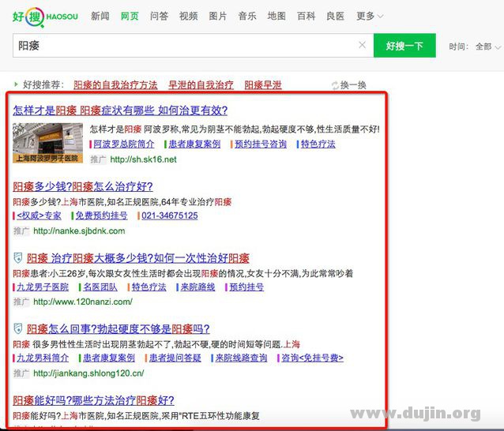504x431 pixels.
Task: Select the 网页 tab
Action: pos(130,16)
